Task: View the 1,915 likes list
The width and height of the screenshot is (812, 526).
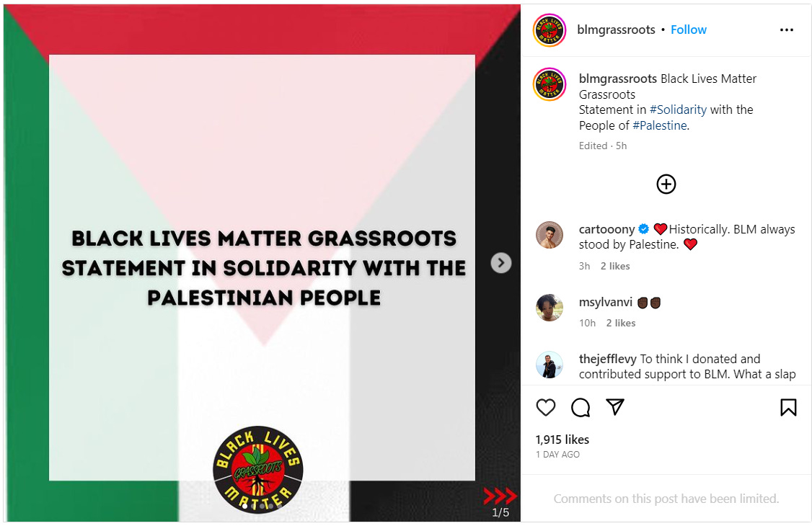Action: click(x=562, y=440)
